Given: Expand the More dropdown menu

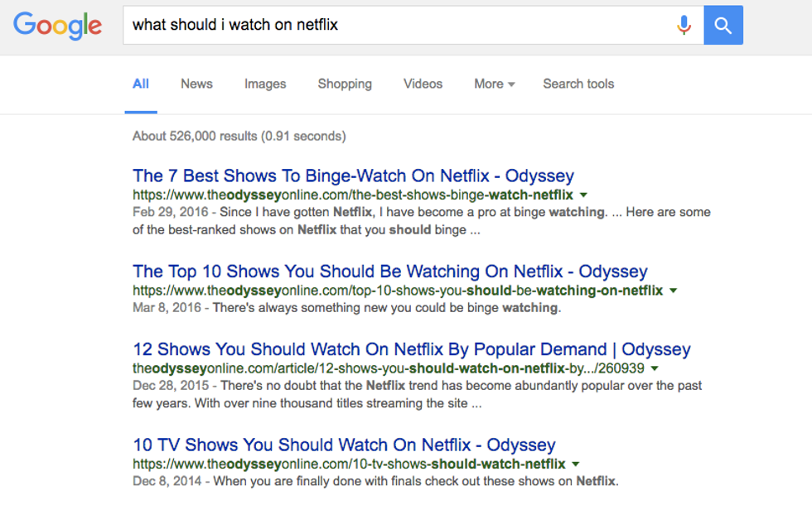Looking at the screenshot, I should (x=494, y=84).
